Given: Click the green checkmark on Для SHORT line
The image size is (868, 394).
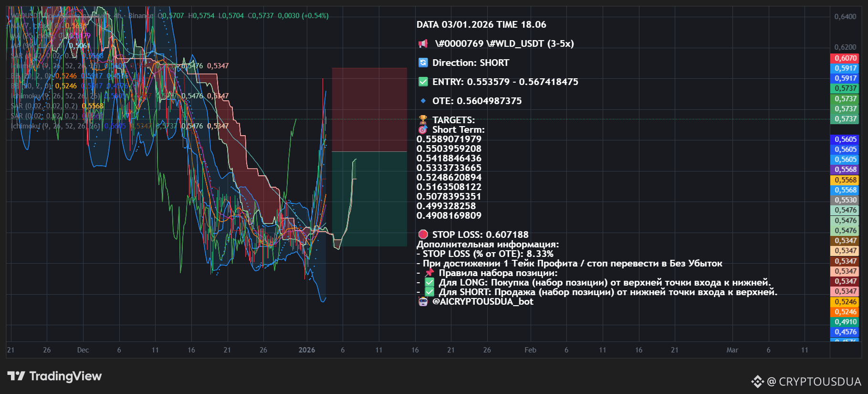Looking at the screenshot, I should [429, 292].
